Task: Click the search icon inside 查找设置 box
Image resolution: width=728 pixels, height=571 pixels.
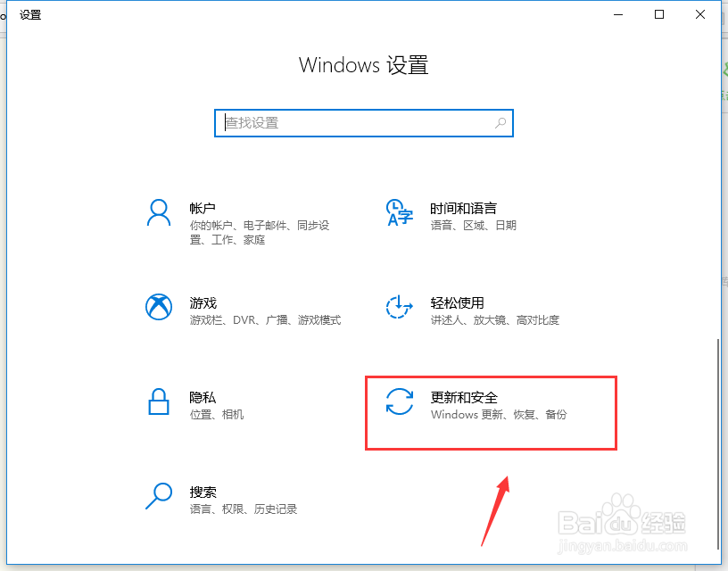Action: pos(500,123)
